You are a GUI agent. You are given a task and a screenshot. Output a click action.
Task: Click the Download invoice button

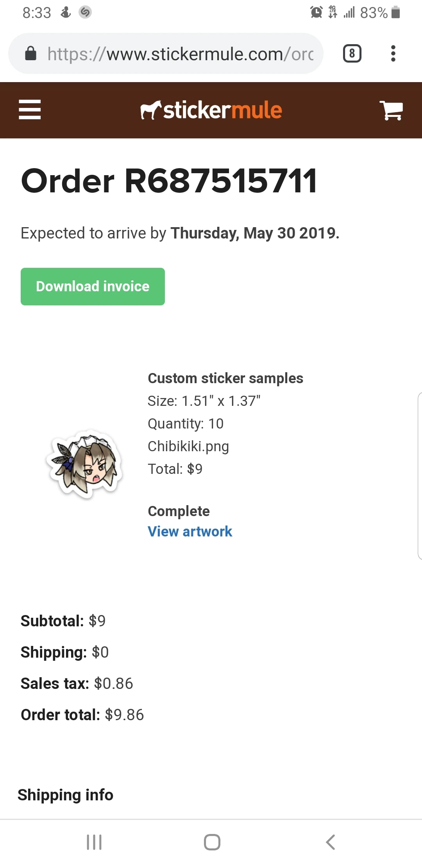(x=93, y=287)
